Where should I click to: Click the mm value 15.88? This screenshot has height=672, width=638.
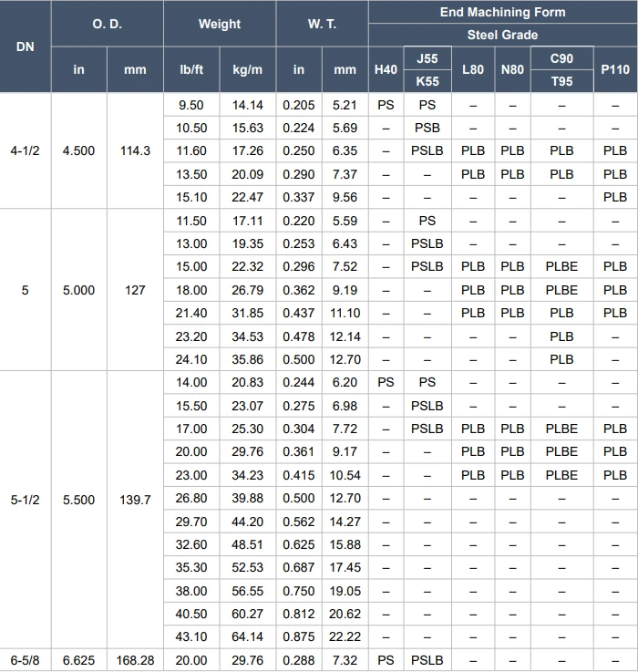coord(345,544)
